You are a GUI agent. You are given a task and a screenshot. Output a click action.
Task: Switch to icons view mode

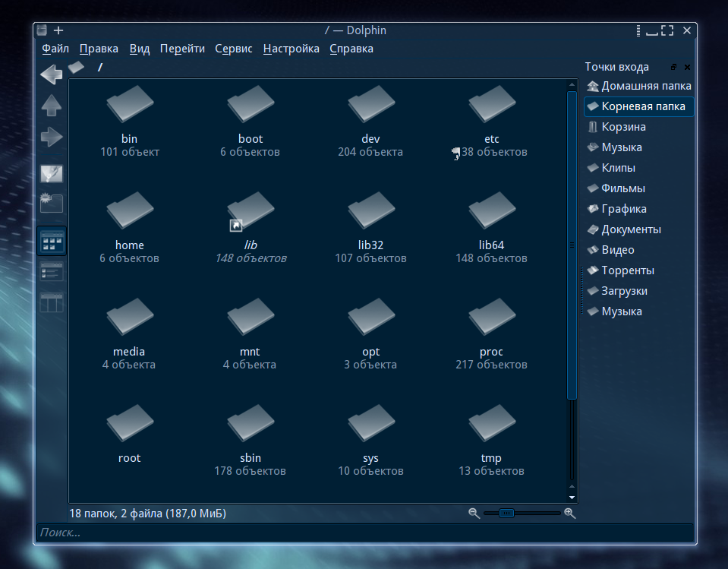coord(52,241)
